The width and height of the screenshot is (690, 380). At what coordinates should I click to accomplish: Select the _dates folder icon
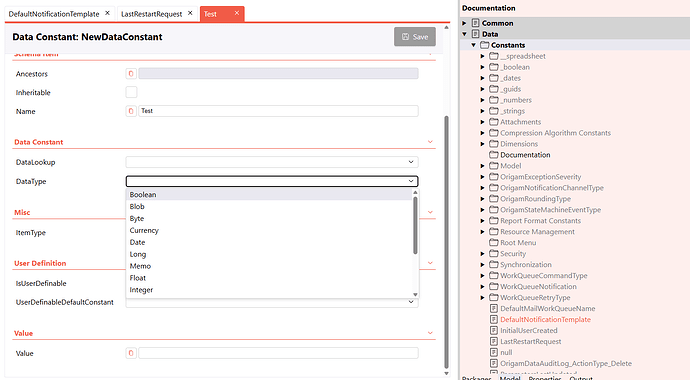pyautogui.click(x=494, y=78)
